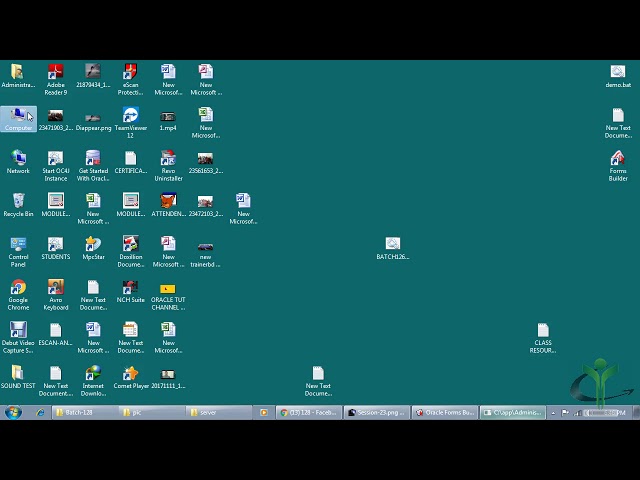This screenshot has width=640, height=480.
Task: Launch the MpcStar player shortcut
Action: pyautogui.click(x=93, y=249)
